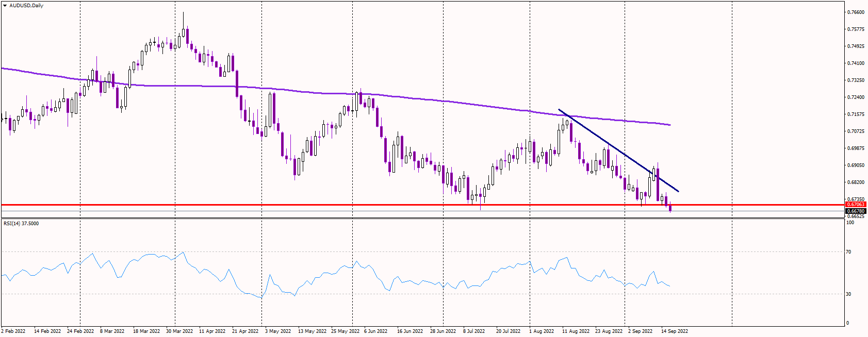Click the 14 Feb 2022 date label
This screenshot has height=337, width=868.
47,331
